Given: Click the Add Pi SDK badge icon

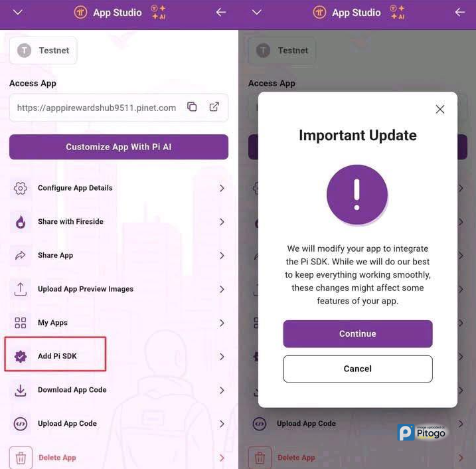Looking at the screenshot, I should click(21, 356).
